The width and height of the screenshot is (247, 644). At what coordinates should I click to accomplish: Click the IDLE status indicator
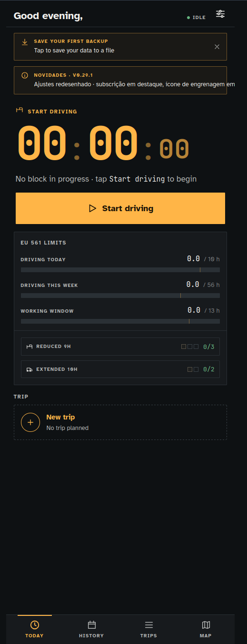coord(196,17)
